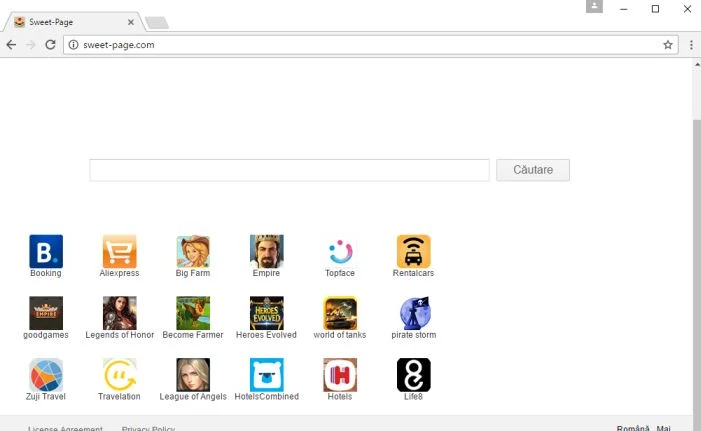Launch the League of Angels icon
Viewport: 701px width, 431px height.
click(193, 375)
